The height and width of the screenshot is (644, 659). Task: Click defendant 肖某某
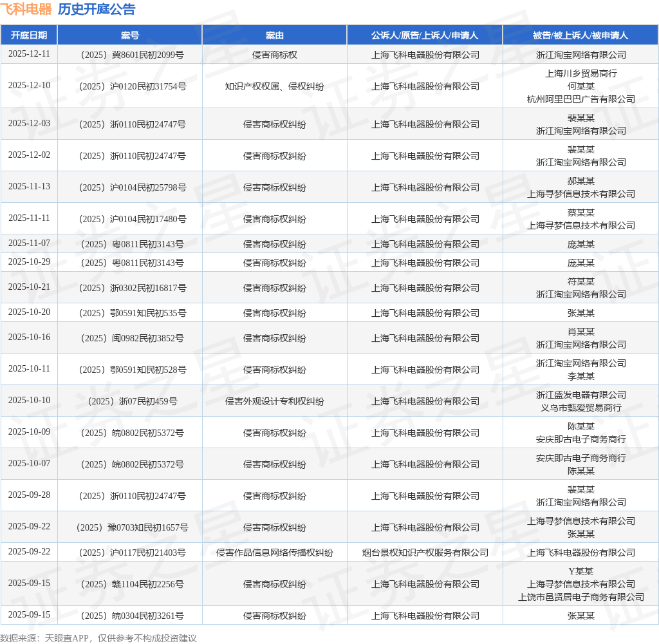click(x=581, y=332)
